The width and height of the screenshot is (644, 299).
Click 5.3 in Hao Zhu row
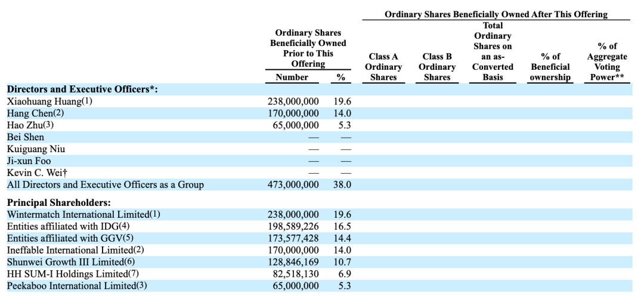click(345, 125)
